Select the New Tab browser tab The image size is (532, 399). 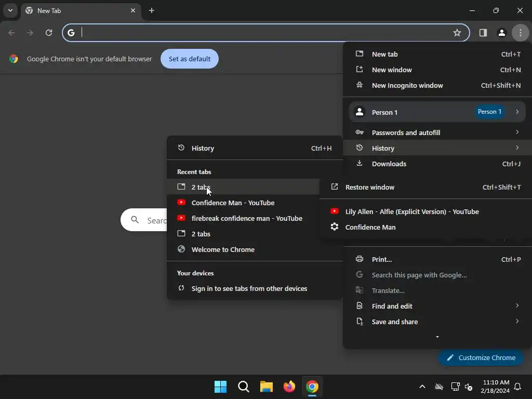(81, 11)
